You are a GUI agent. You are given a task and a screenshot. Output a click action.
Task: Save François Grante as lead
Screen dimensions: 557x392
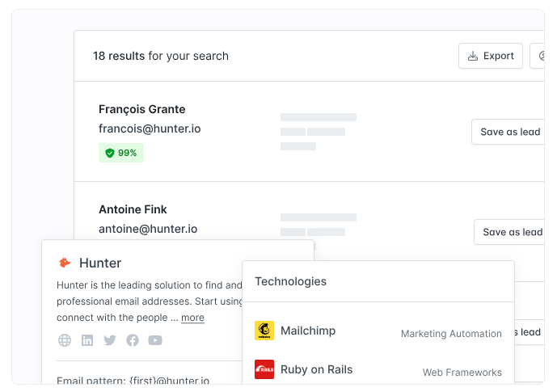[x=508, y=132]
